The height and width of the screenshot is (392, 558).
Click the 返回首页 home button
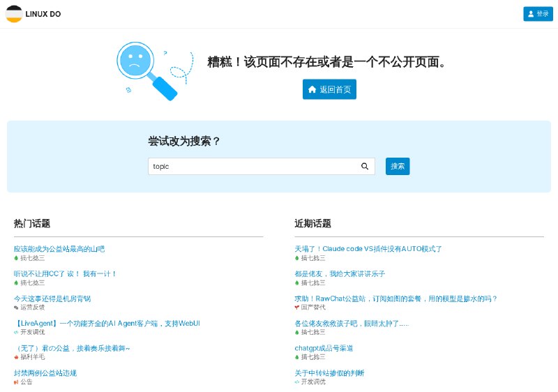(329, 89)
